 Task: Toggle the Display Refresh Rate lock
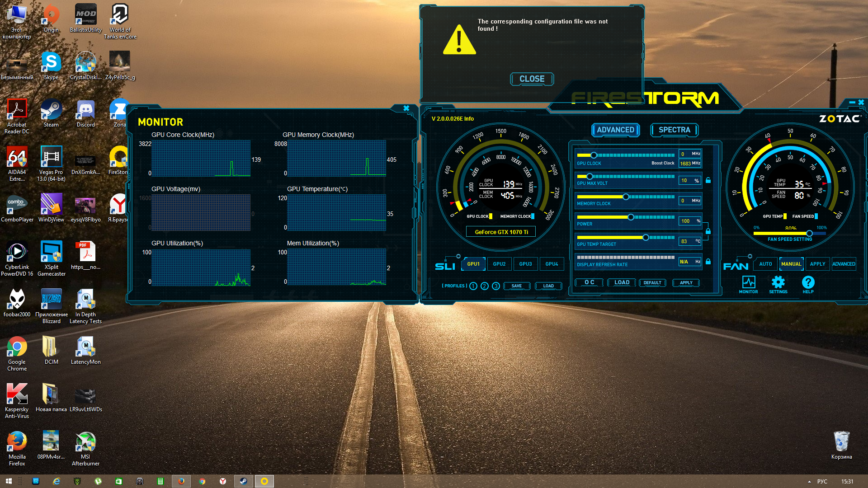pyautogui.click(x=708, y=262)
